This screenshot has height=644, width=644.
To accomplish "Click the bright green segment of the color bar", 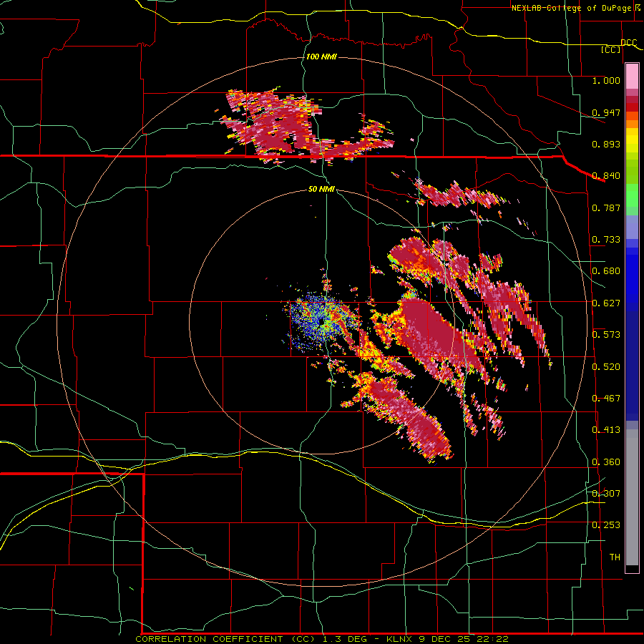I will pos(632,195).
